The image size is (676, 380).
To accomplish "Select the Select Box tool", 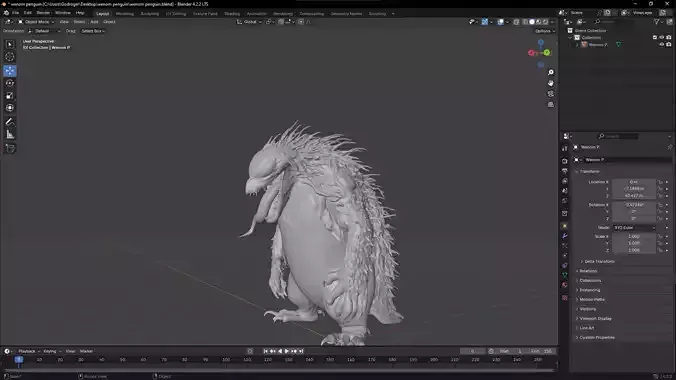I will point(9,44).
